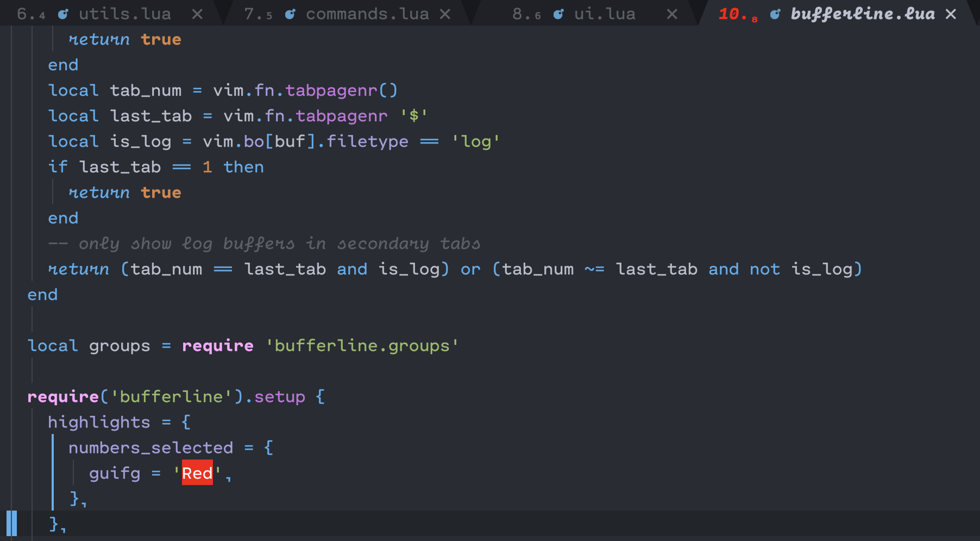Click buffer number 6 on the utils.lua tab
Image resolution: width=980 pixels, height=541 pixels.
tap(23, 14)
